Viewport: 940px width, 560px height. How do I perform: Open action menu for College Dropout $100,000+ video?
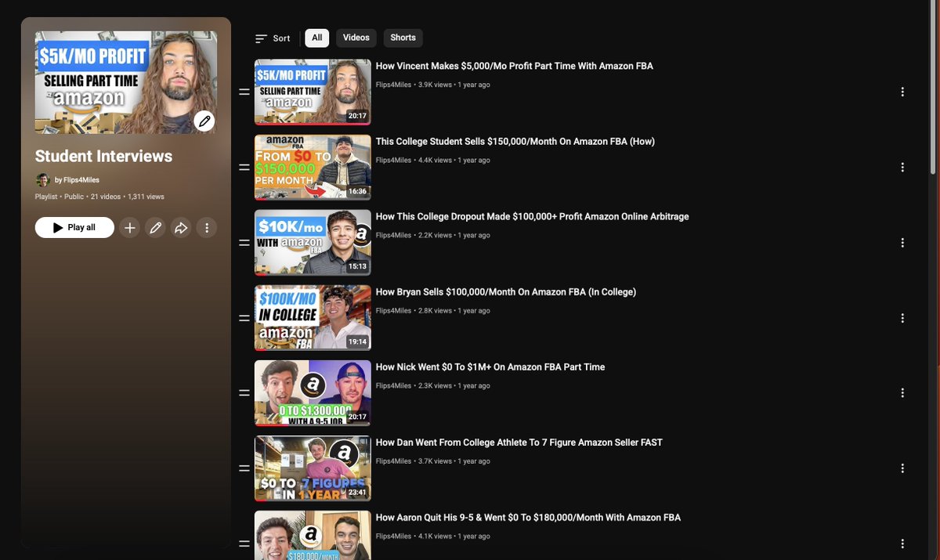click(902, 243)
